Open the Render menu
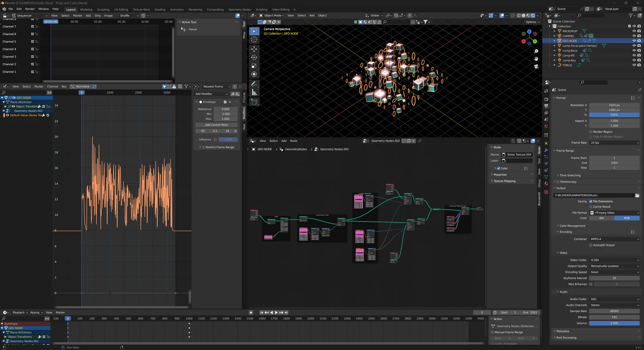Viewport: 644px width, 350px height. (x=30, y=9)
